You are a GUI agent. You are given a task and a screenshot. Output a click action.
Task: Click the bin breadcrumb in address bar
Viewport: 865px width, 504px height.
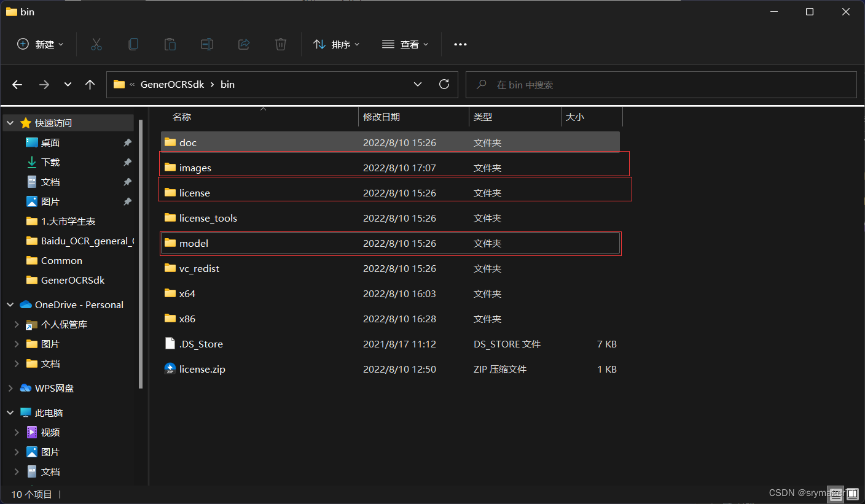pos(227,85)
